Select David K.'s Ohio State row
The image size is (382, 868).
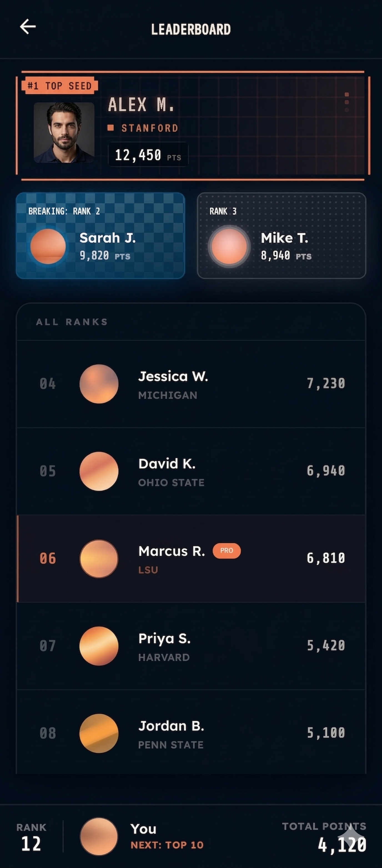coord(191,471)
